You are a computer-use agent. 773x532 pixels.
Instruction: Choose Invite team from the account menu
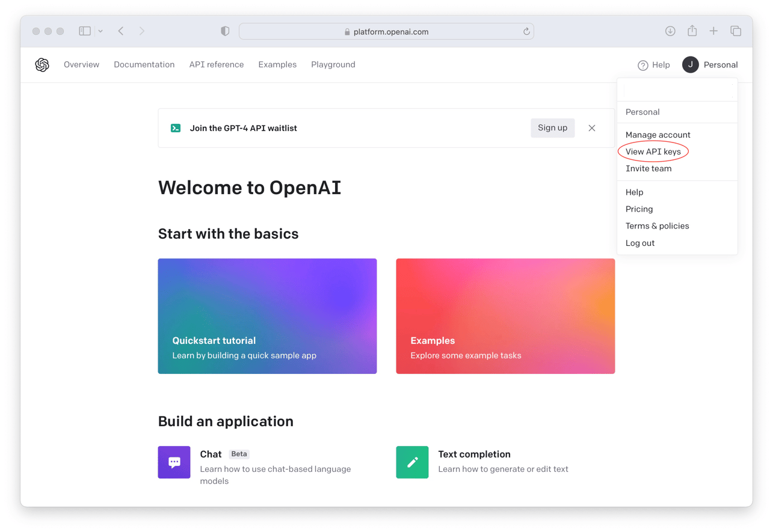(x=648, y=168)
